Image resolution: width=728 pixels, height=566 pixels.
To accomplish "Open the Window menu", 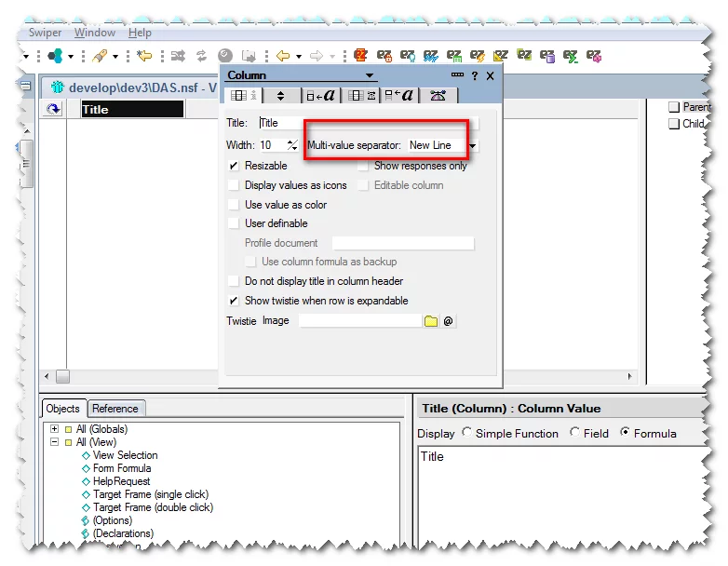I will tap(95, 33).
